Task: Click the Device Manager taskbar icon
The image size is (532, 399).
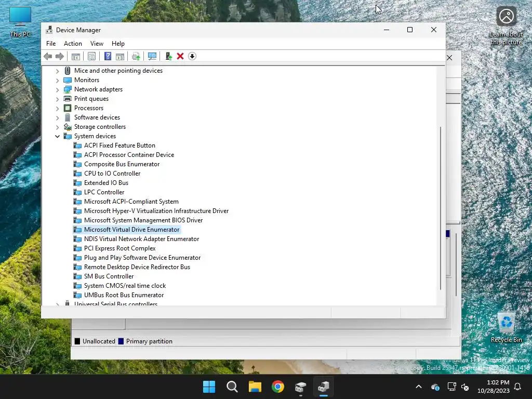Action: coord(323,387)
